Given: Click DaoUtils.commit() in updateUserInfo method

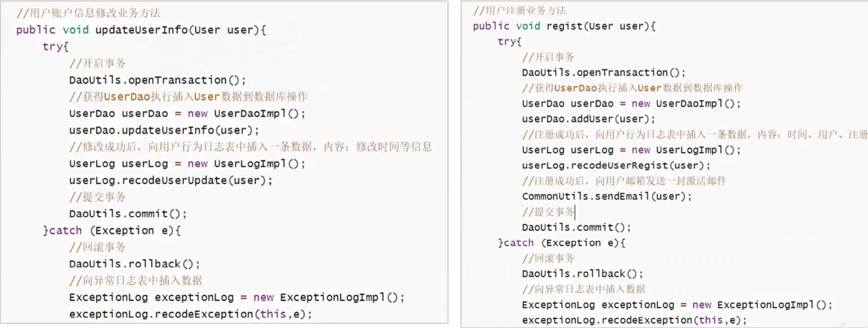Looking at the screenshot, I should point(128,214).
